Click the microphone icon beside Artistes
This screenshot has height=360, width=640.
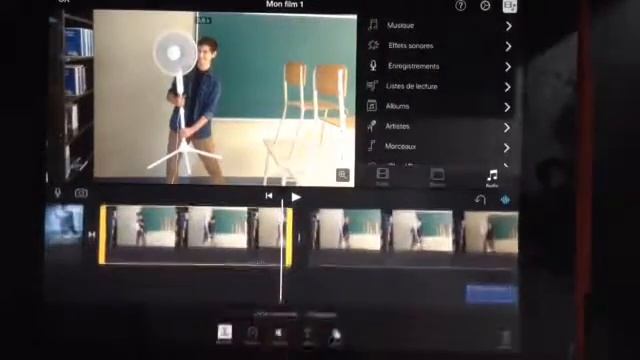(371, 126)
